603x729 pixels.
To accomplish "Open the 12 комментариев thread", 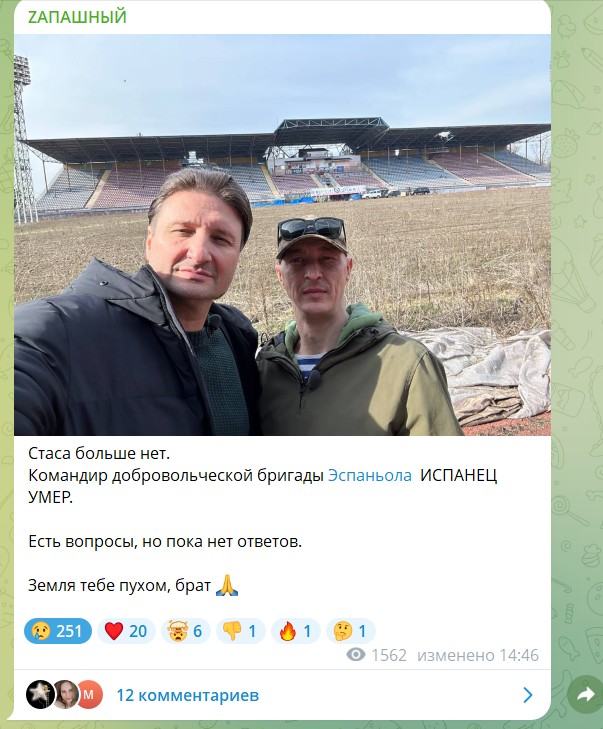I will click(x=188, y=695).
